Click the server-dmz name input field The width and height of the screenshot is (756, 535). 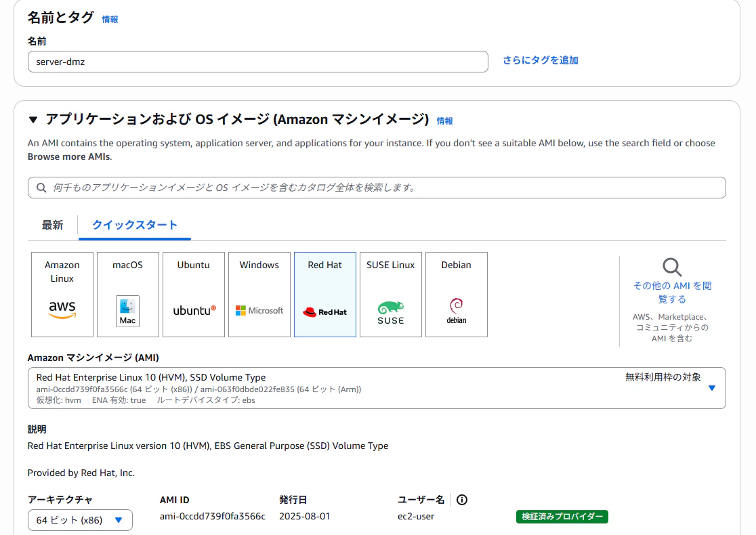click(x=258, y=62)
